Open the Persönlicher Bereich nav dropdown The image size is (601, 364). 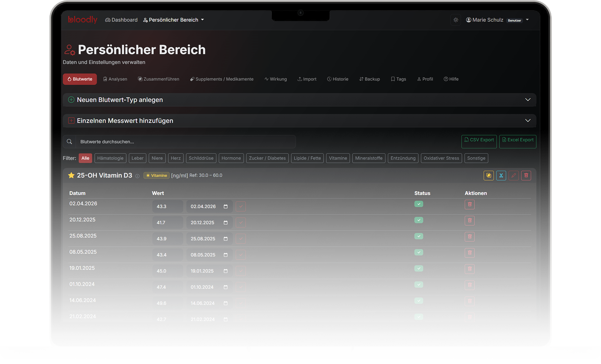(x=173, y=20)
